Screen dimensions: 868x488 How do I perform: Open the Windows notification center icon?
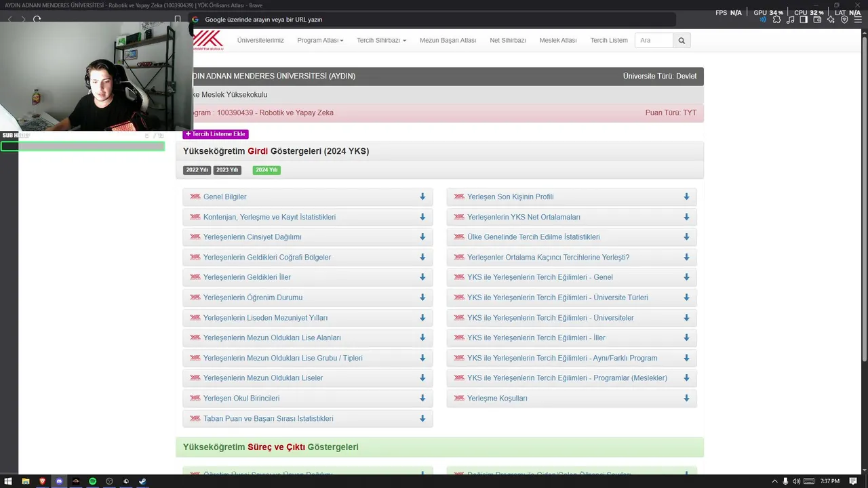(x=853, y=481)
